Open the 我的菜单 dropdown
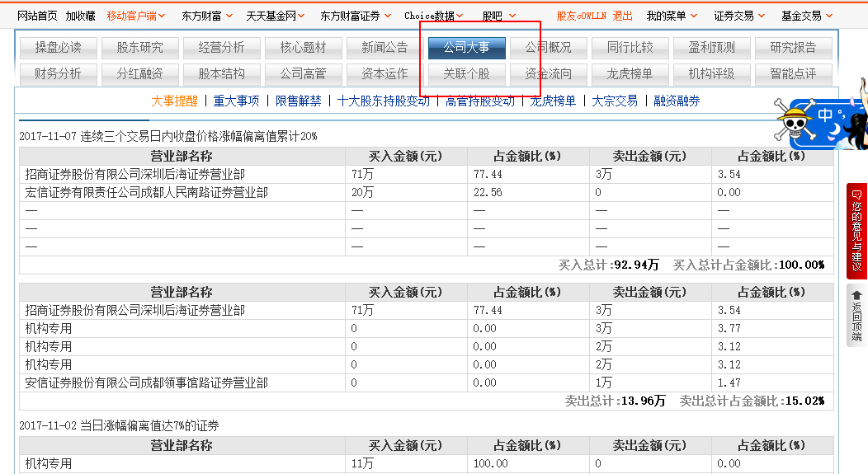The image size is (868, 474). click(672, 16)
